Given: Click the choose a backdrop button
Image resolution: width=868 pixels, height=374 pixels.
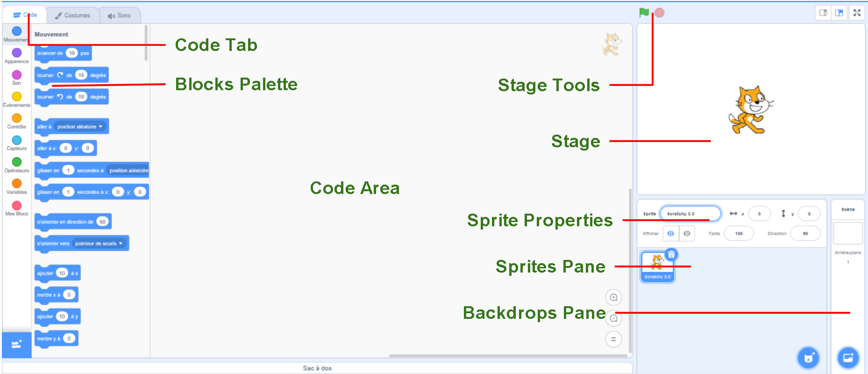Looking at the screenshot, I should tap(848, 358).
